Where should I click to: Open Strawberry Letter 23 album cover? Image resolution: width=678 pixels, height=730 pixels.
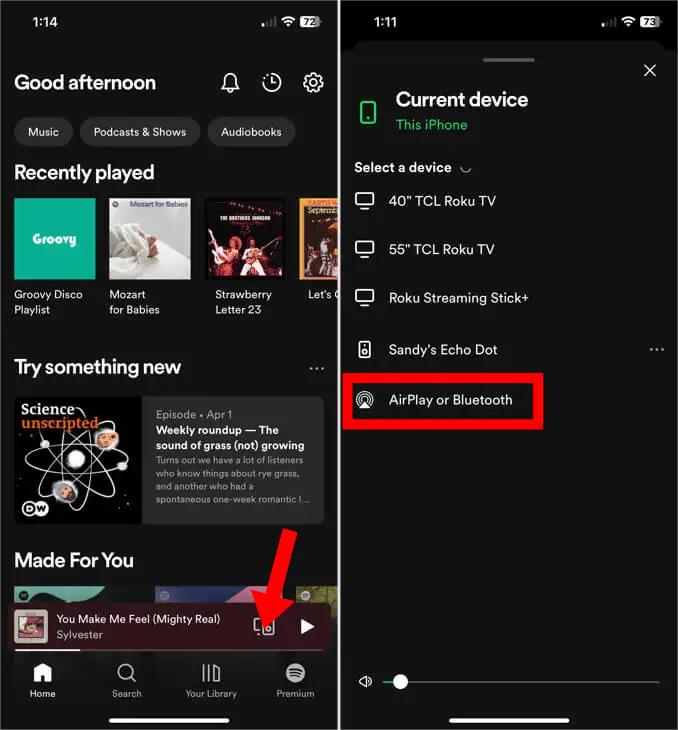click(245, 239)
